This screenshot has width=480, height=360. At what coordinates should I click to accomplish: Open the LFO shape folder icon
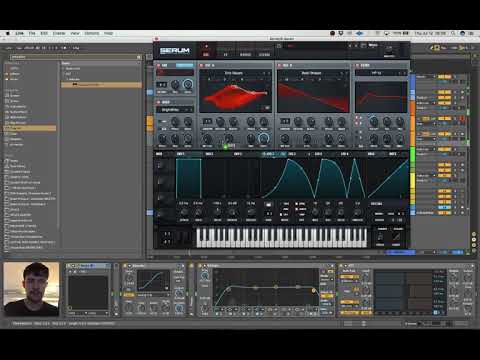(268, 204)
